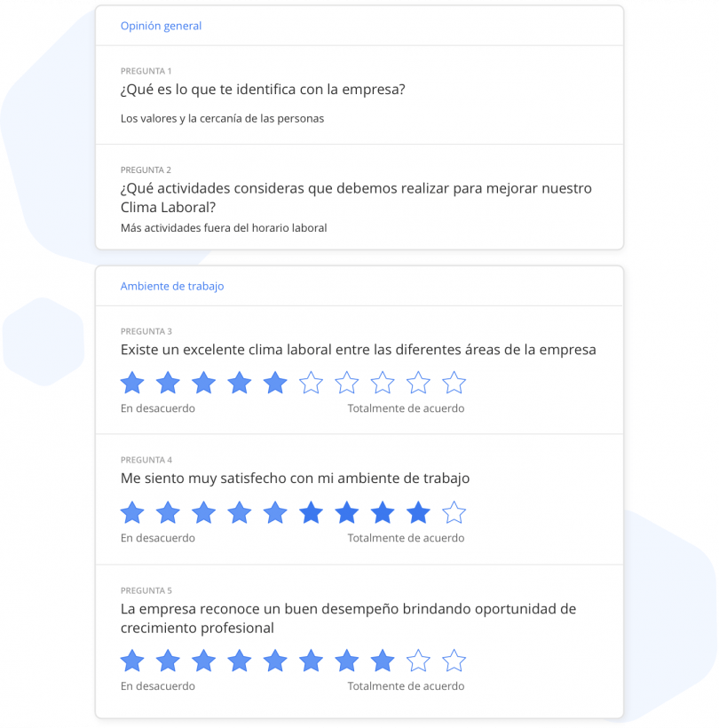This screenshot has width=719, height=728.
Task: Pick the second star for Pregunta 5
Action: pos(168,661)
